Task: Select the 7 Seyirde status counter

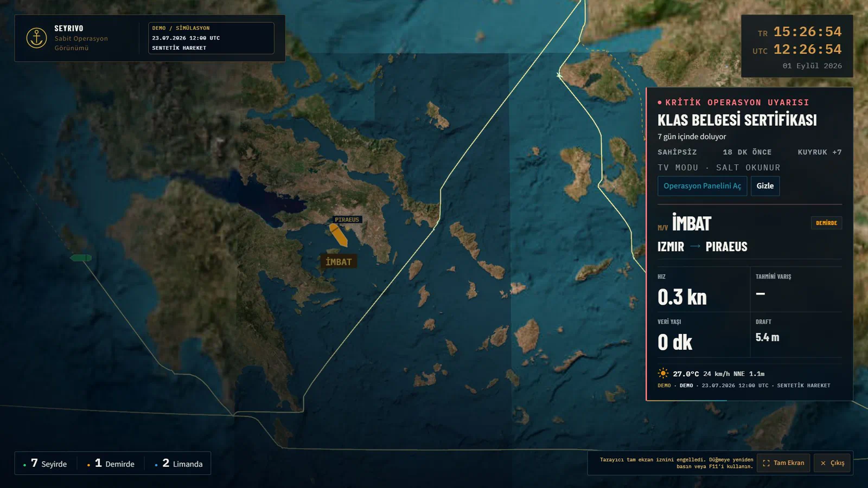Action: (x=46, y=464)
